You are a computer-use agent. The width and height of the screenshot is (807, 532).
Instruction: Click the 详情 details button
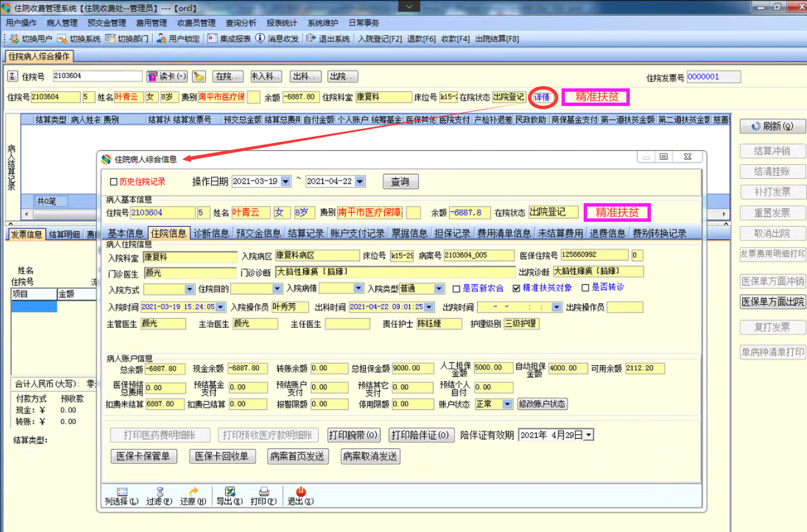tap(542, 97)
